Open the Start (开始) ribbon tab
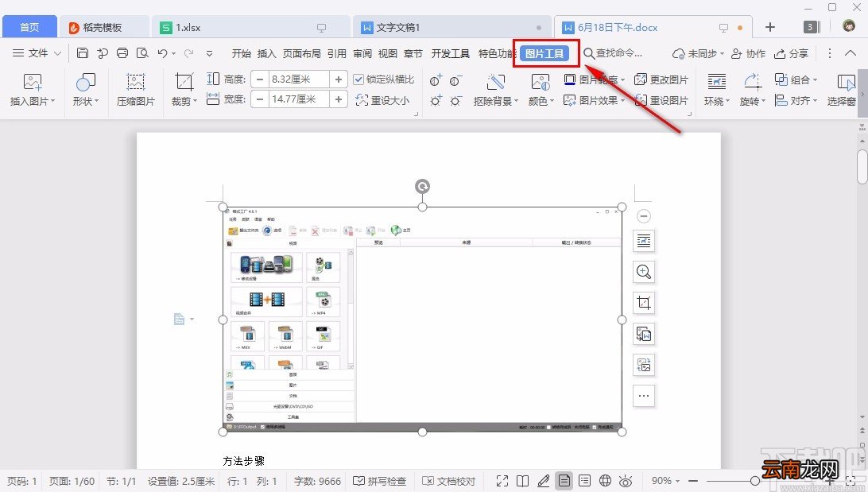Screen dimensions: 868x492 pos(242,53)
